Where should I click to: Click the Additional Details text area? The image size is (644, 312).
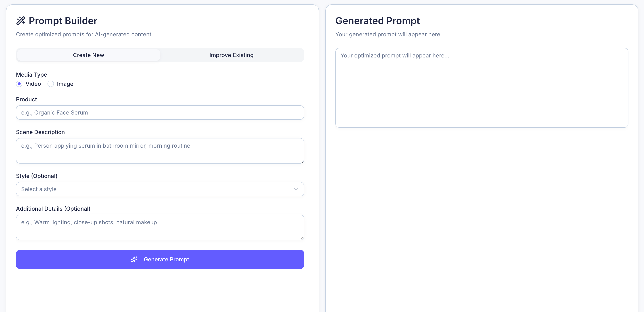tap(160, 227)
